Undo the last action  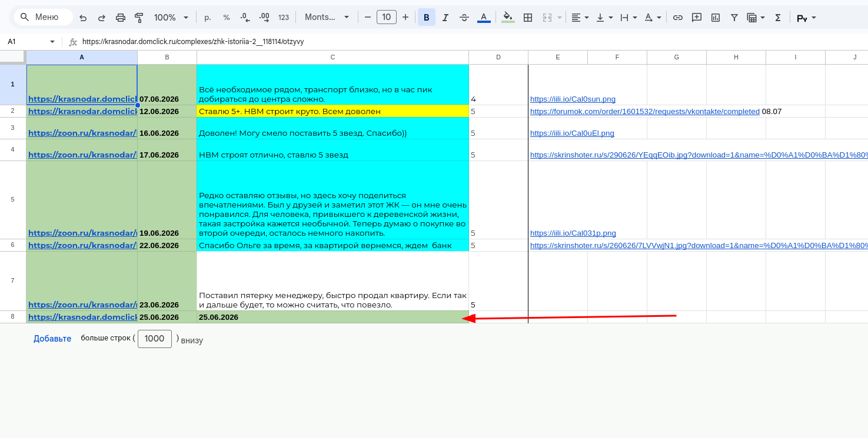[83, 18]
